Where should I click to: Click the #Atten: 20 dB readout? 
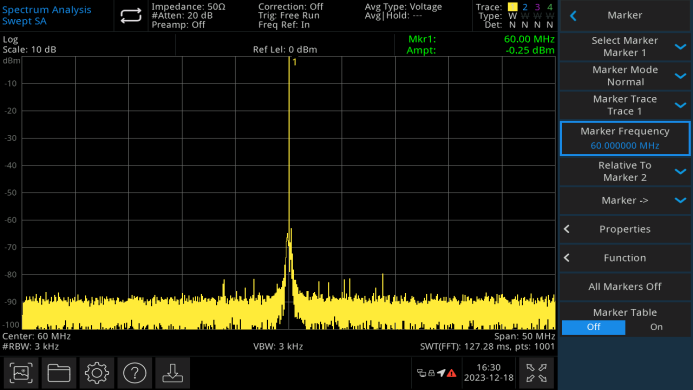coord(182,15)
